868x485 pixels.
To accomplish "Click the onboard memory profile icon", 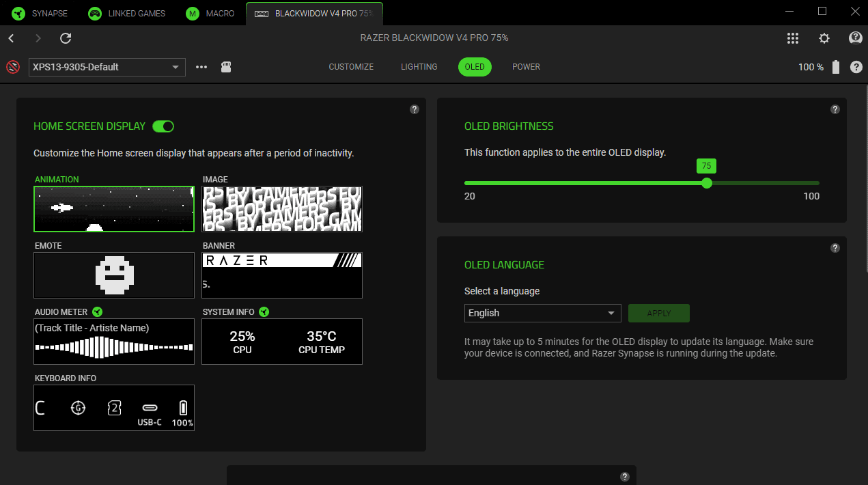I will (x=226, y=67).
